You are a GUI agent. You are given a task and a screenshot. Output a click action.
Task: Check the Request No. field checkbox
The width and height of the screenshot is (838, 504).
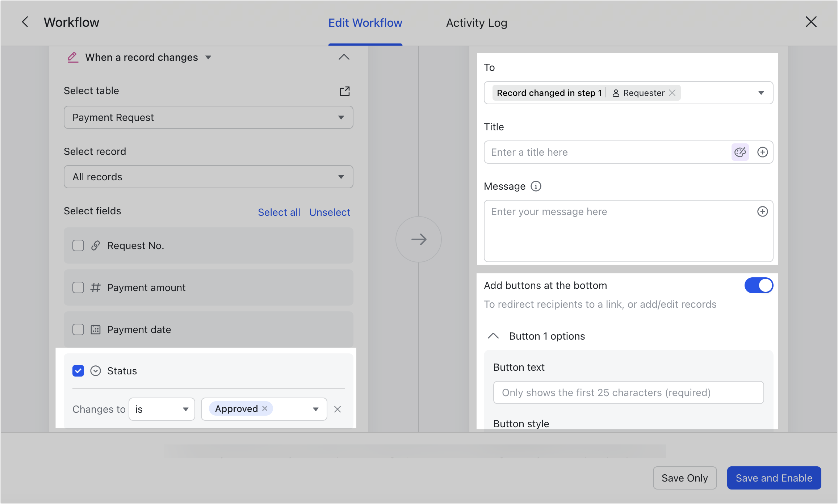point(78,245)
